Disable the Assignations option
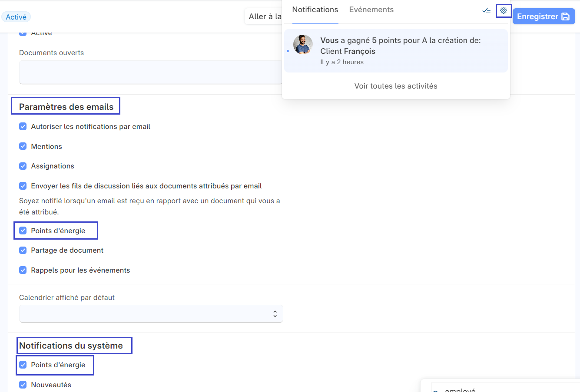This screenshot has height=392, width=580. pos(23,166)
